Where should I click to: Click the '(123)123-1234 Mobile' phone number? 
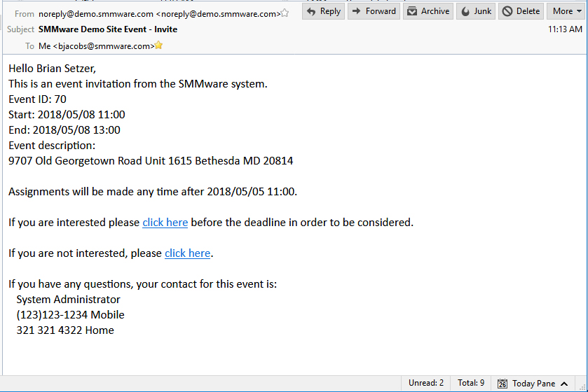(x=71, y=315)
